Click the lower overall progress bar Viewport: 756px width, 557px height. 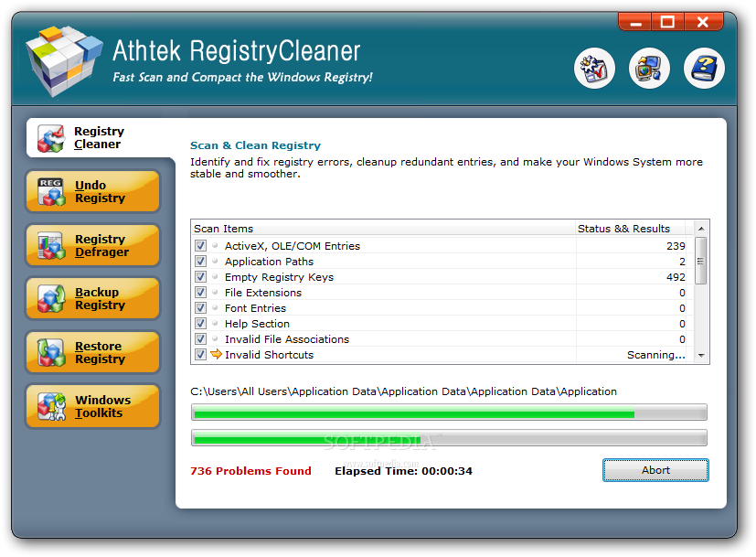[449, 438]
